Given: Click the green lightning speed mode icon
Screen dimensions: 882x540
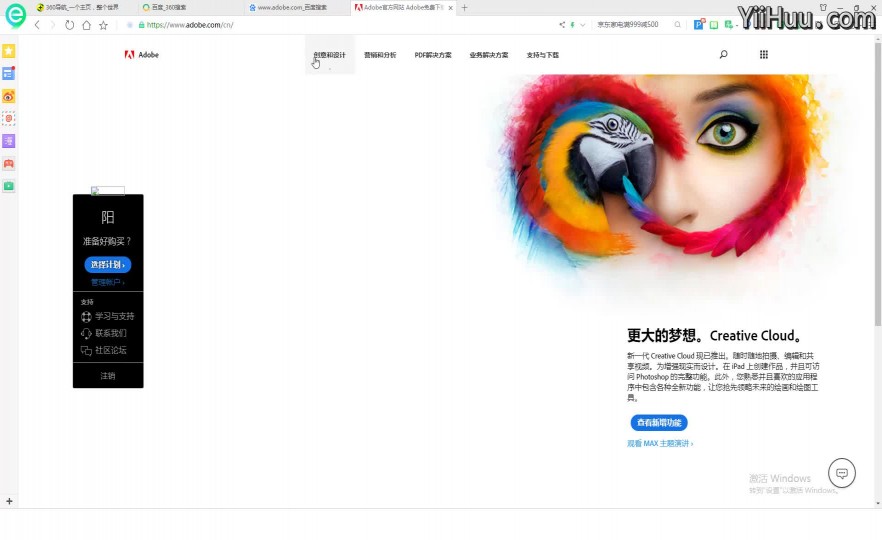Looking at the screenshot, I should tap(573, 25).
